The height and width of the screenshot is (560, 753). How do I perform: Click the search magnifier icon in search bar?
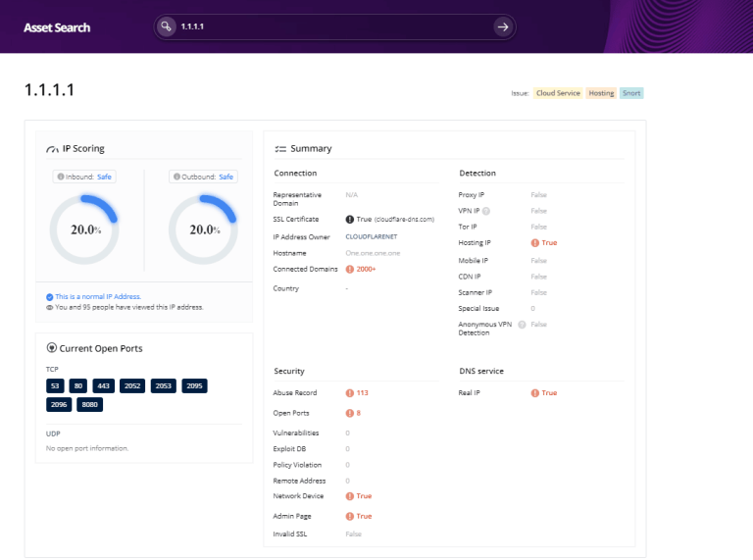coord(167,26)
